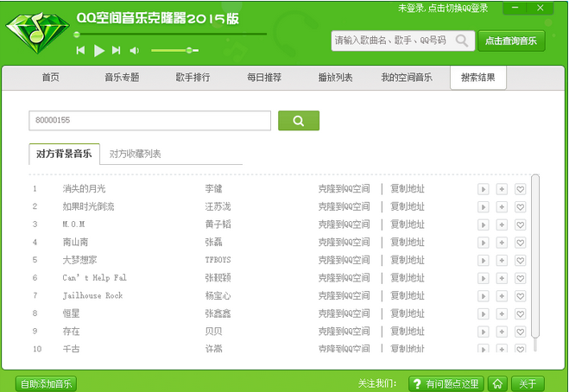
Task: Click the green diamond music logo
Action: (x=38, y=34)
